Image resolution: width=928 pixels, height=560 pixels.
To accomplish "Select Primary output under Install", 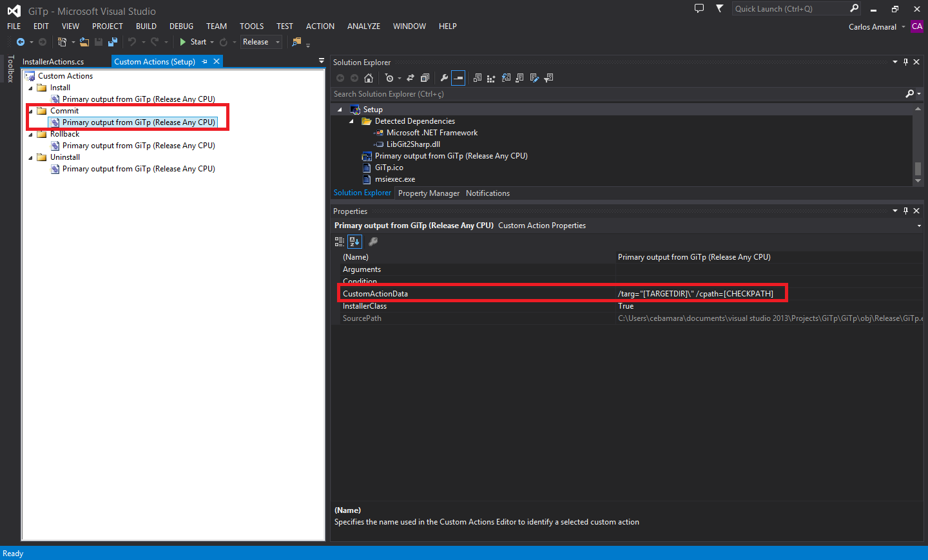I will coord(139,99).
